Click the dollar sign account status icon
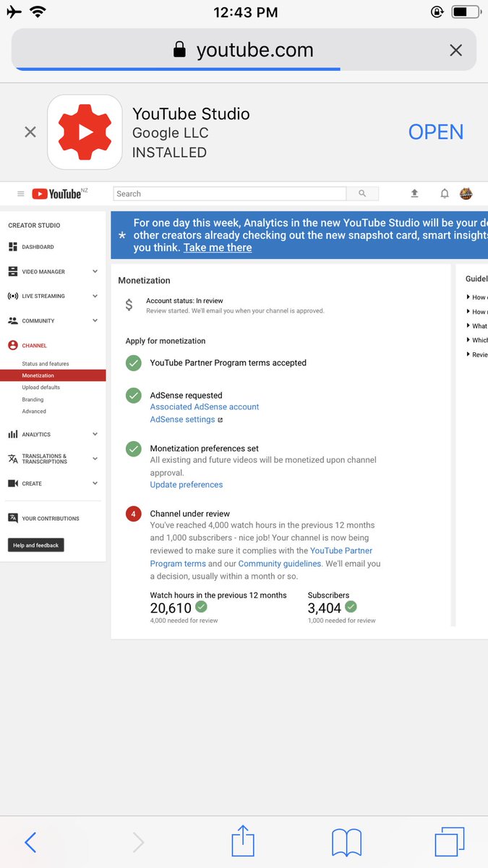488x868 pixels. point(129,305)
